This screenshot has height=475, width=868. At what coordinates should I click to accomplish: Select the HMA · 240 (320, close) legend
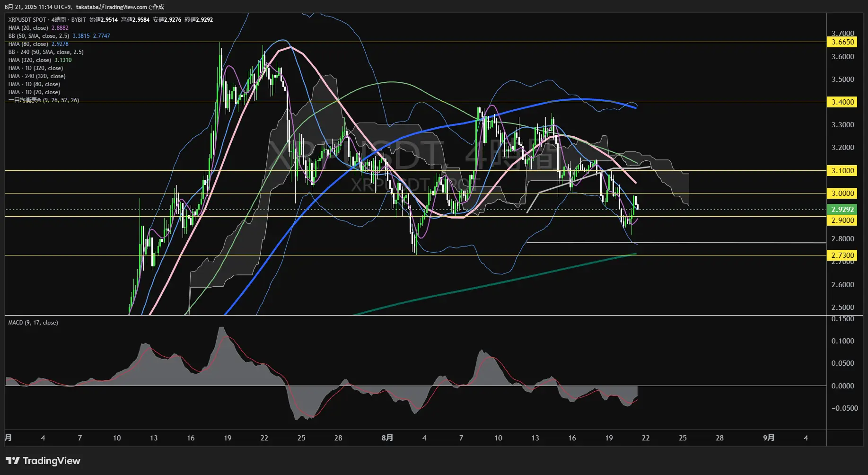click(x=37, y=76)
